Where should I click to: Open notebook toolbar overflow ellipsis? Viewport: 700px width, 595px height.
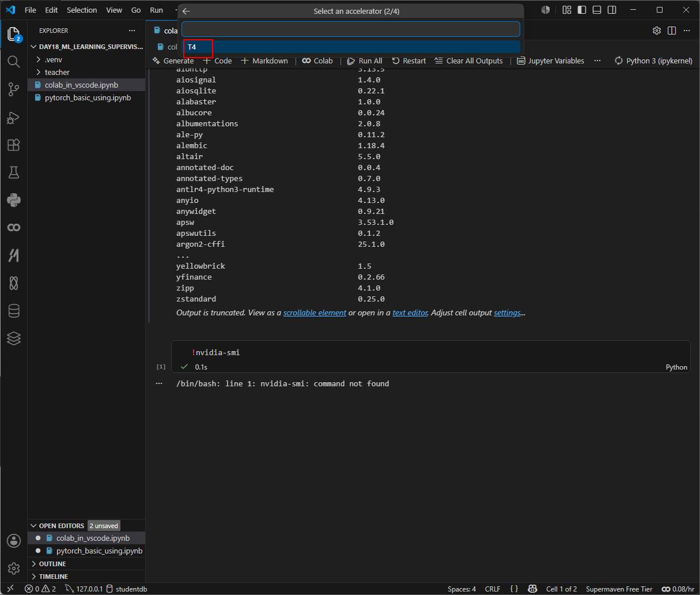click(x=597, y=61)
